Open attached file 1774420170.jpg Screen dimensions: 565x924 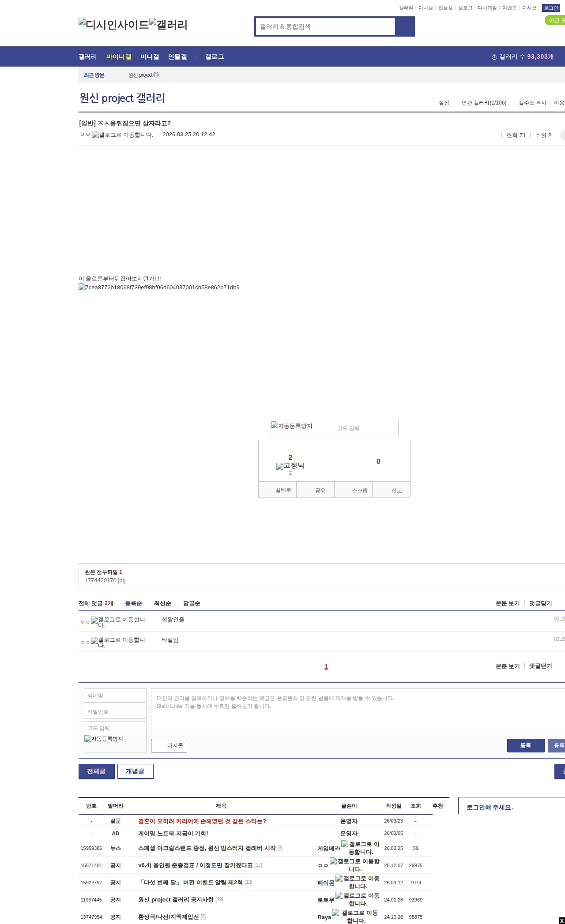click(x=105, y=580)
